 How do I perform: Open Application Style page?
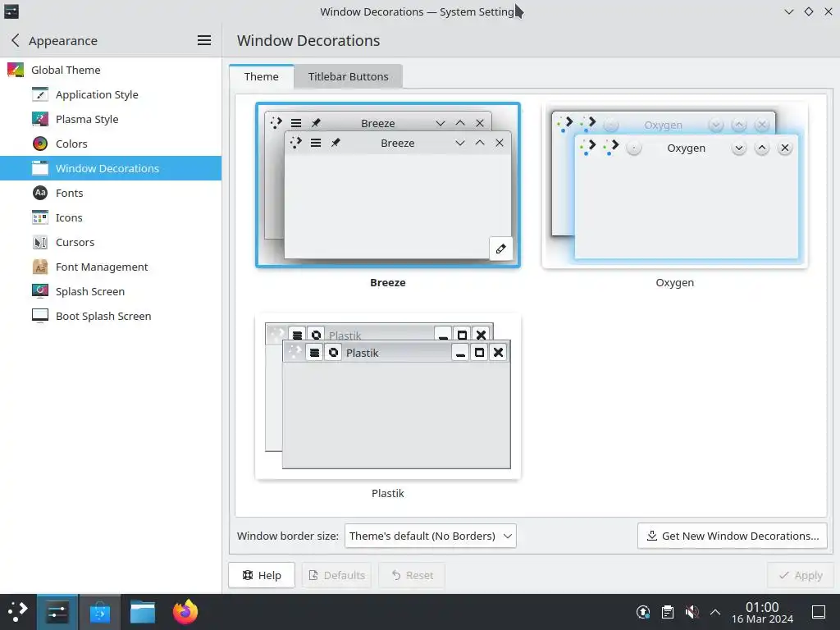click(x=97, y=95)
